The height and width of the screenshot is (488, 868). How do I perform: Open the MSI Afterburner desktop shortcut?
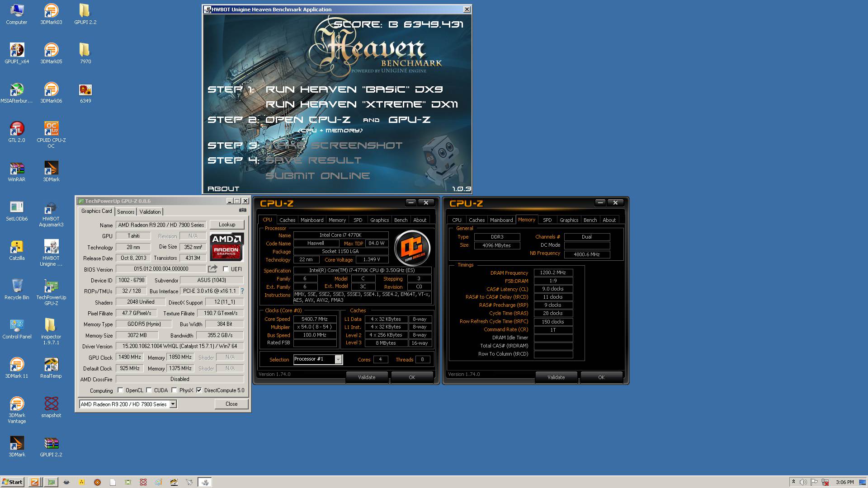pos(17,93)
